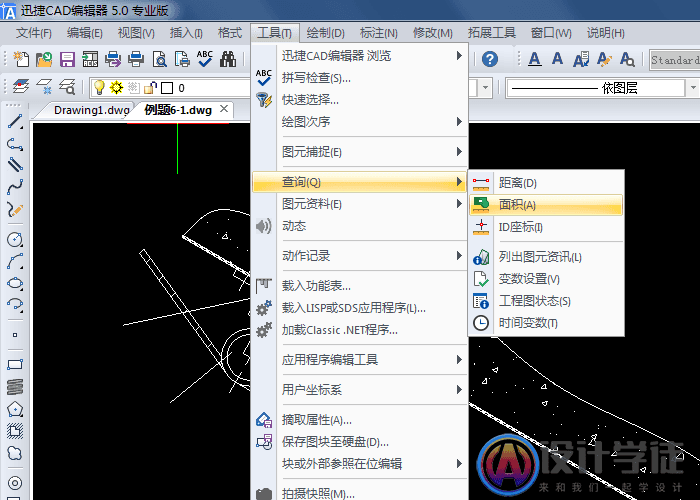700x500 pixels.
Task: Click the ABC spell check toolbar icon
Action: 205,59
